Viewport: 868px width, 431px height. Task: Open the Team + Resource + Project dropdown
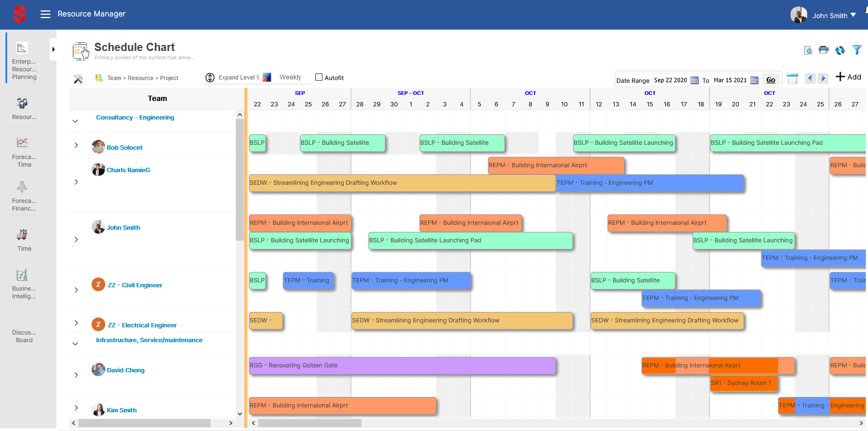tap(143, 78)
